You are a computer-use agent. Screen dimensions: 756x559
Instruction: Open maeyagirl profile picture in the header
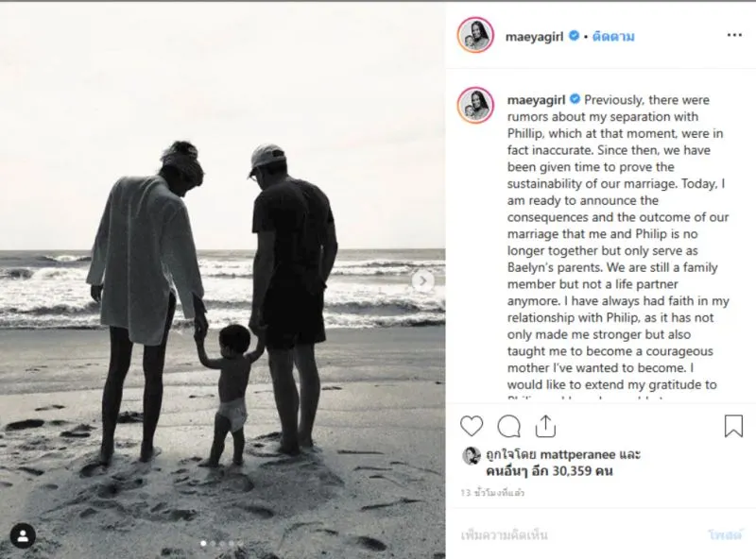(x=475, y=35)
